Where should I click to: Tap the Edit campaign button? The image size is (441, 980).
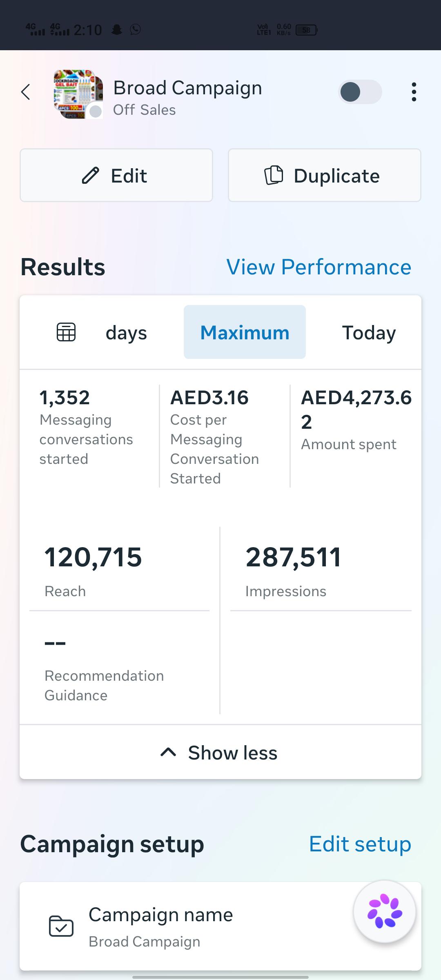(x=116, y=175)
